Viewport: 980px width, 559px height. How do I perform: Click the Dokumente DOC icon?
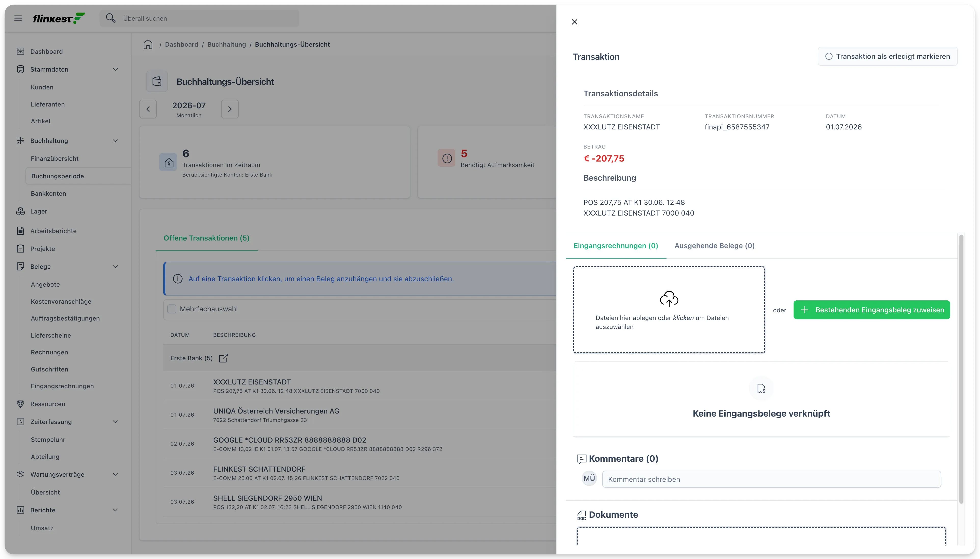[x=581, y=515]
